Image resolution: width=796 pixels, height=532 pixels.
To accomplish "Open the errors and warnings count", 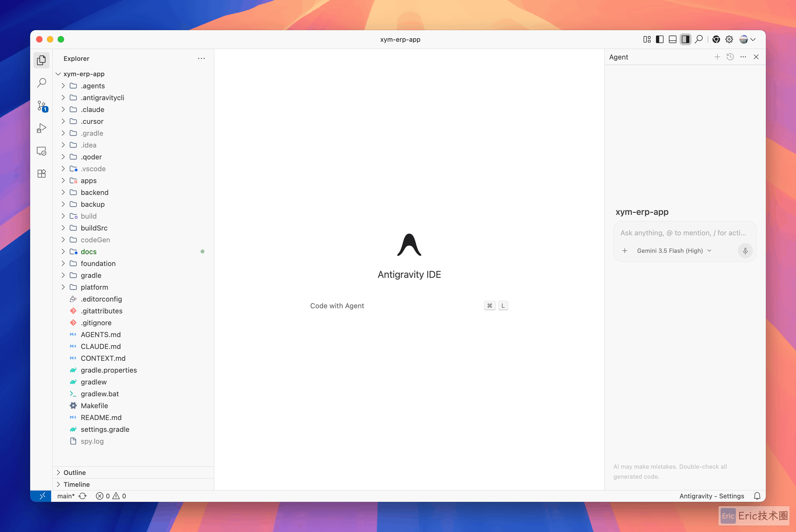I will (111, 496).
